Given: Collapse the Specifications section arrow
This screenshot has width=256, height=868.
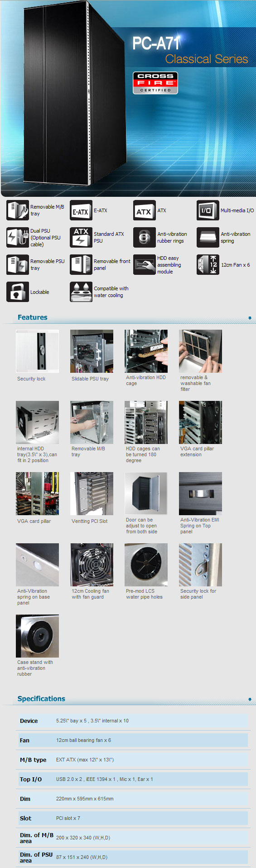Looking at the screenshot, I should [250, 699].
